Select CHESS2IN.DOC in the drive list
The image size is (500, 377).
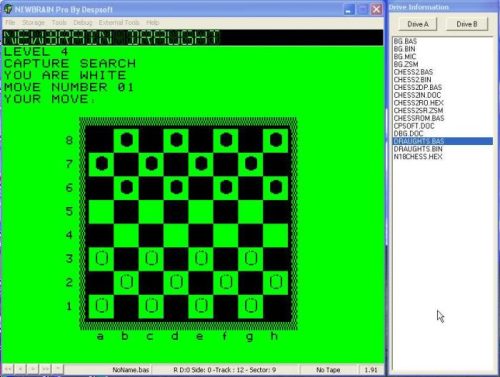click(x=417, y=95)
